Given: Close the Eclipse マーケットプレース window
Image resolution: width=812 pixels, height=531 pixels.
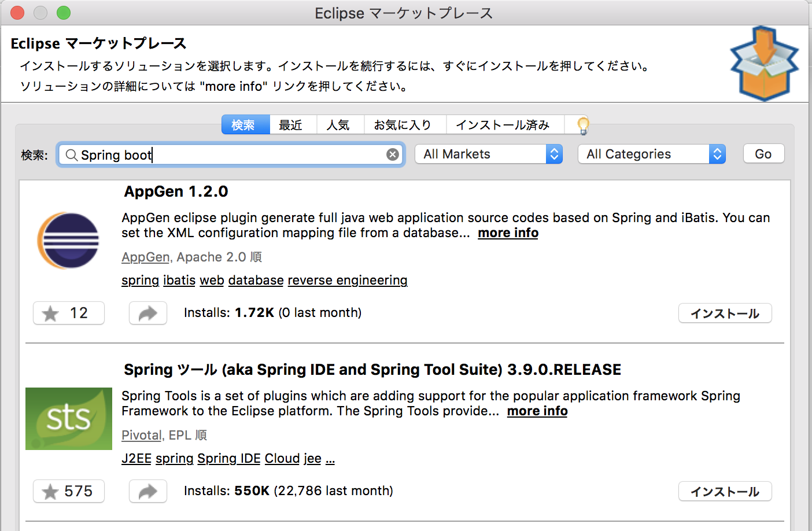Looking at the screenshot, I should click(17, 13).
